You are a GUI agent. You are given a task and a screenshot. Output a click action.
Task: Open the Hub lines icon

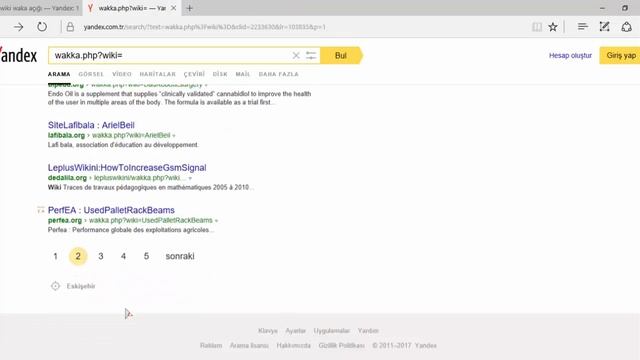[x=582, y=27]
